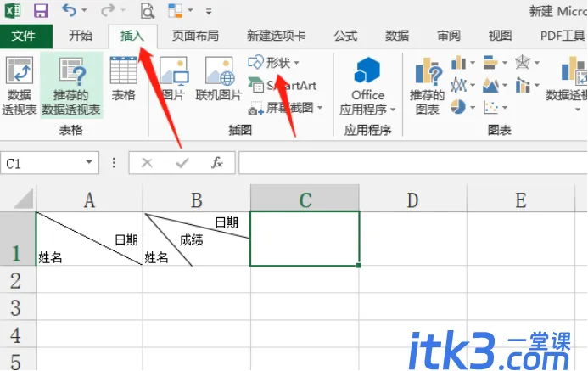Select column B header
Screen dimensions: 588x371
197,199
